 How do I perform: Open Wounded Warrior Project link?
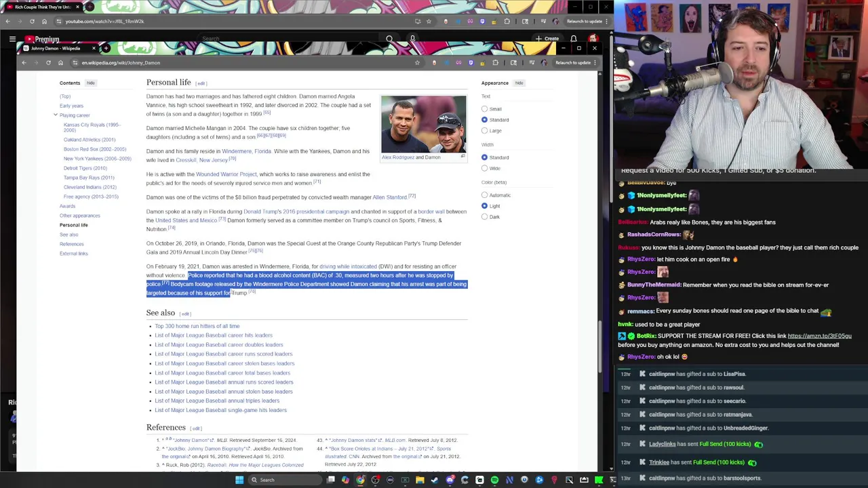click(226, 174)
